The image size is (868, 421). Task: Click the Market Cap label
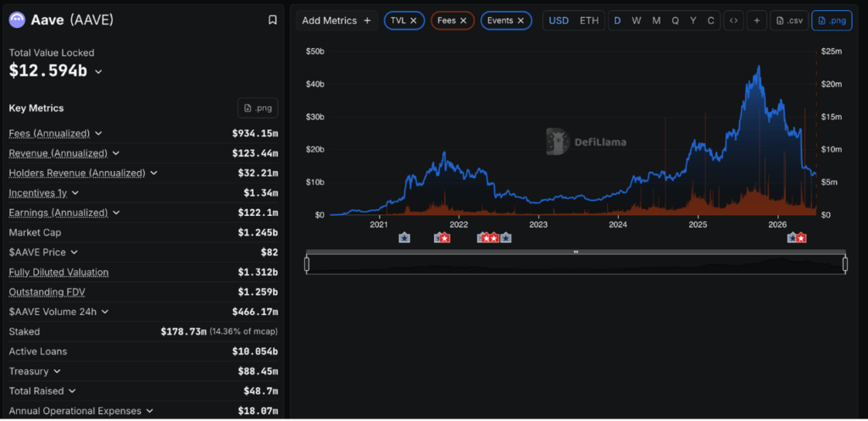[x=35, y=232]
